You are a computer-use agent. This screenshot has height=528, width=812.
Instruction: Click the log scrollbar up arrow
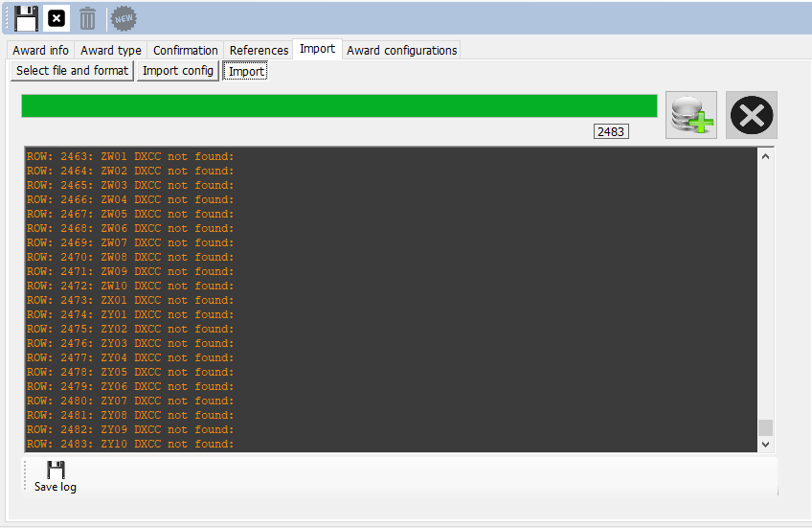765,156
